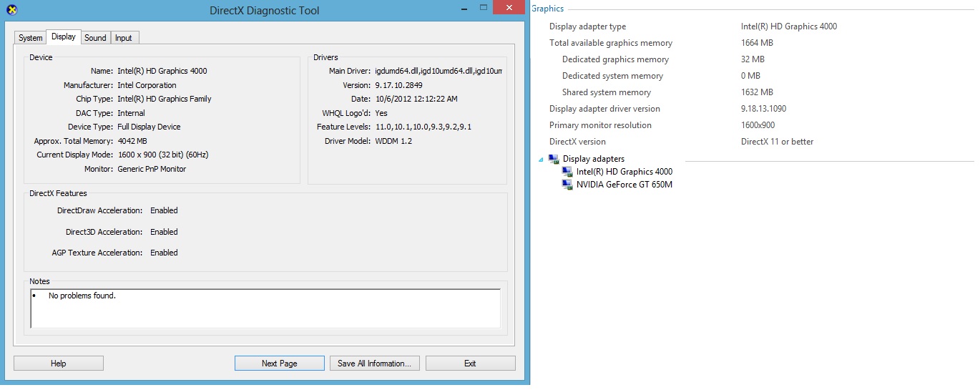This screenshot has width=980, height=390.
Task: Click DirectDraw Acceleration Enabled status
Action: pyautogui.click(x=164, y=211)
